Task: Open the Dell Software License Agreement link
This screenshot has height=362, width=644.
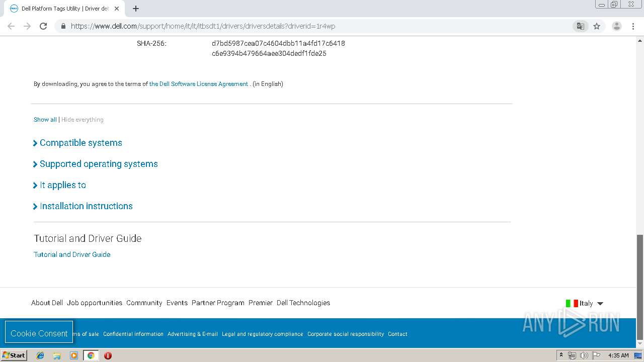Action: click(199, 84)
